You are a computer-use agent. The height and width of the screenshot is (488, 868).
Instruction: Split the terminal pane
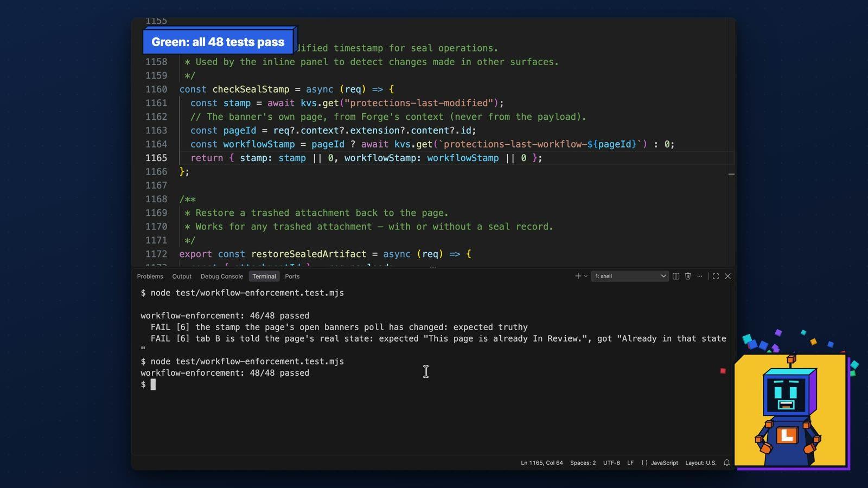[x=676, y=276]
